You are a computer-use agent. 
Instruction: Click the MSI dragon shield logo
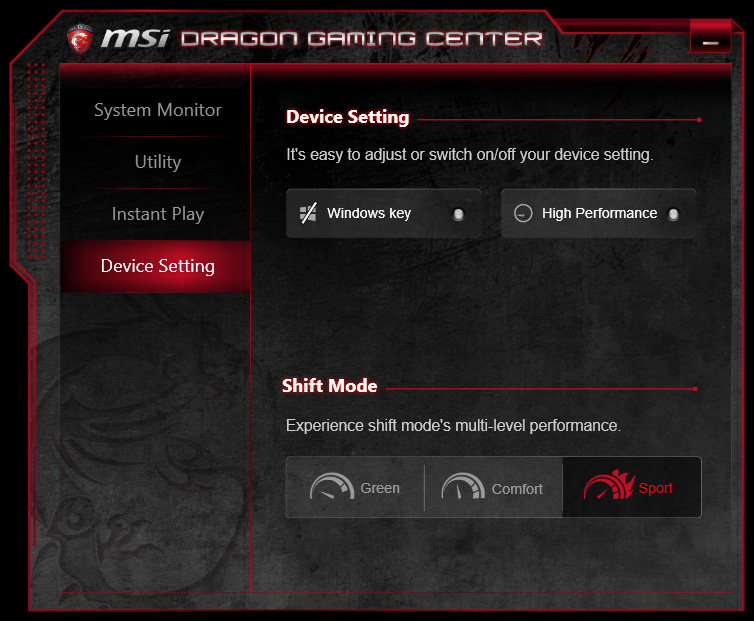tap(80, 39)
